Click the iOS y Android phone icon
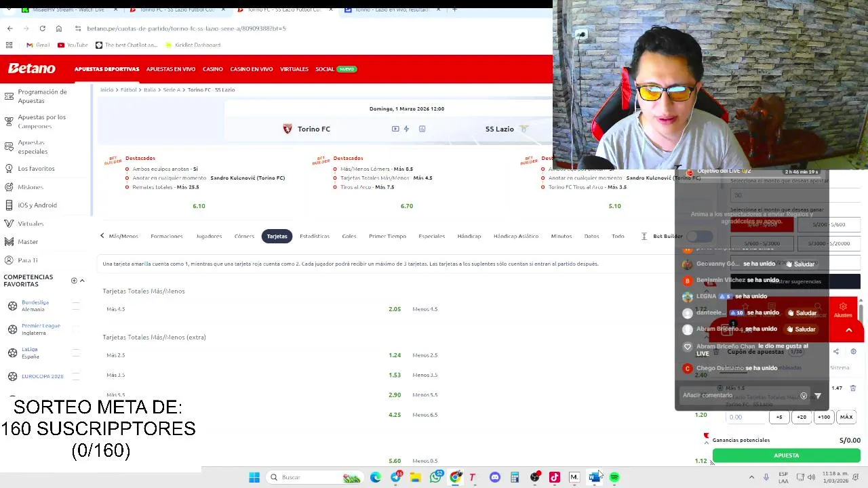The image size is (868, 488). (x=9, y=205)
